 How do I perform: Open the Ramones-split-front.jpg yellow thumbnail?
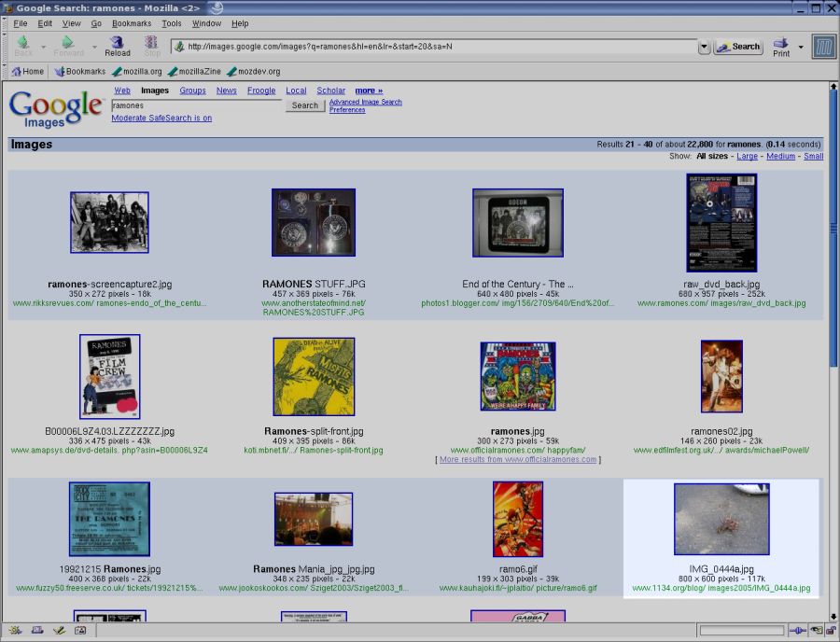click(x=314, y=376)
